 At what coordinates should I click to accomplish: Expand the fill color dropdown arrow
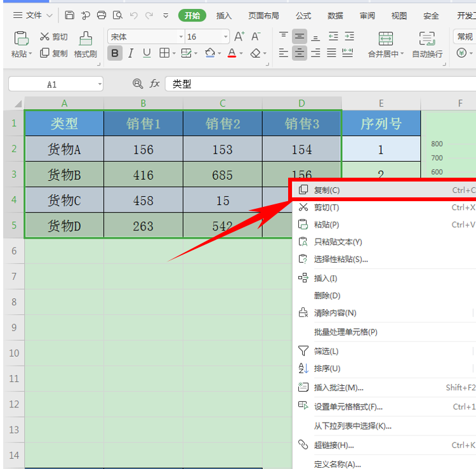(219, 54)
